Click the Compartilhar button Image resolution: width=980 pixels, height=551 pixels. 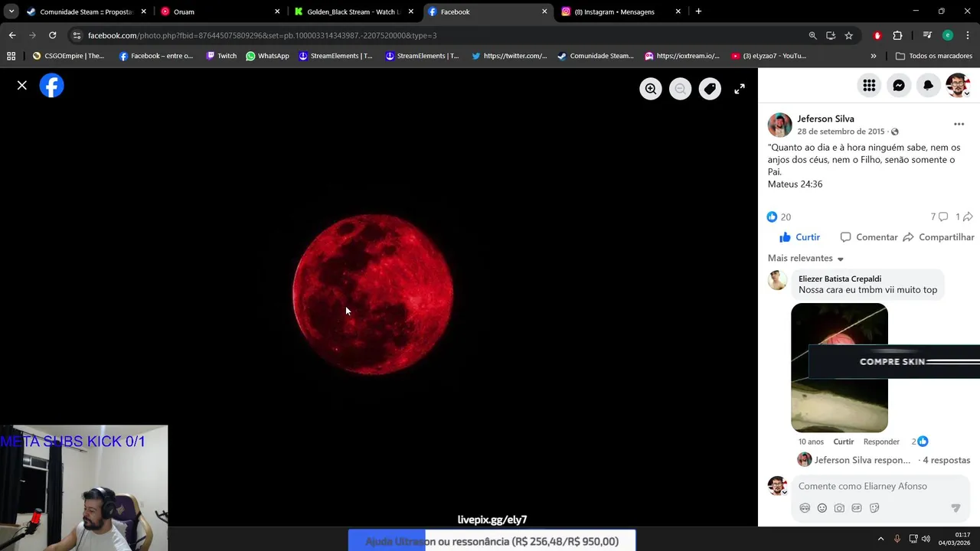pyautogui.click(x=938, y=237)
